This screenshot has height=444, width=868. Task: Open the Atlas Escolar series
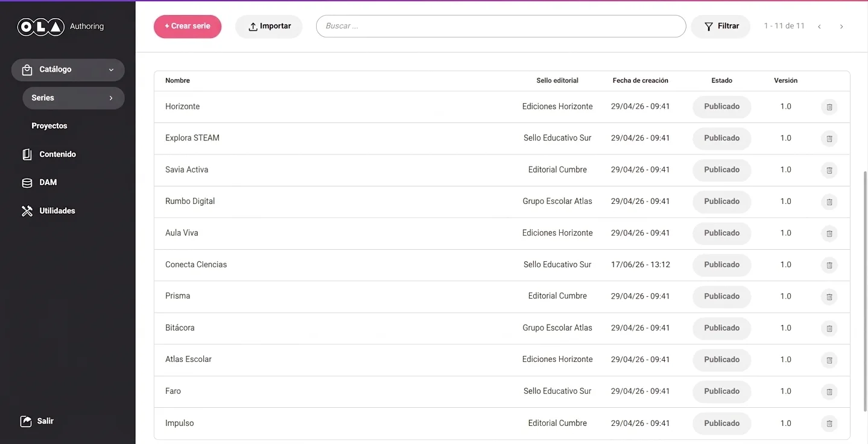point(188,360)
